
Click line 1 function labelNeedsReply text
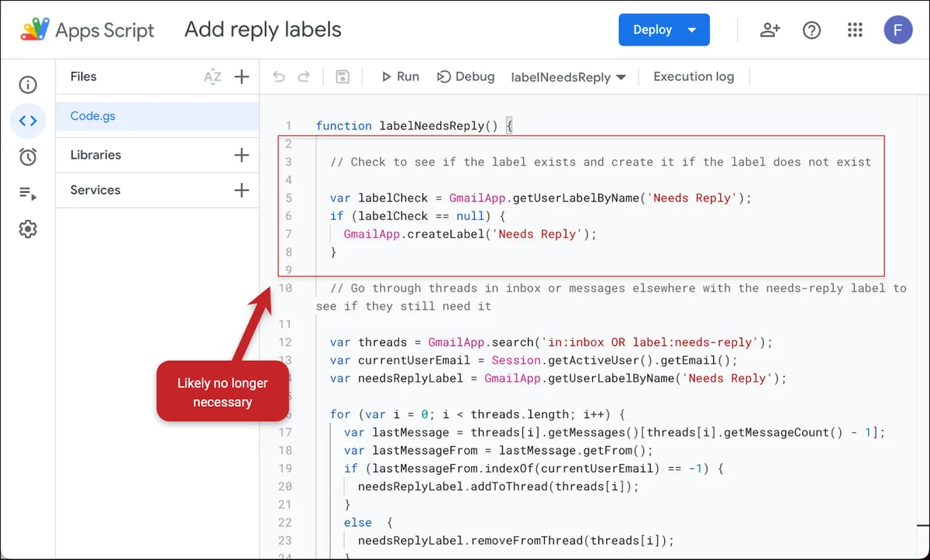pyautogui.click(x=415, y=125)
